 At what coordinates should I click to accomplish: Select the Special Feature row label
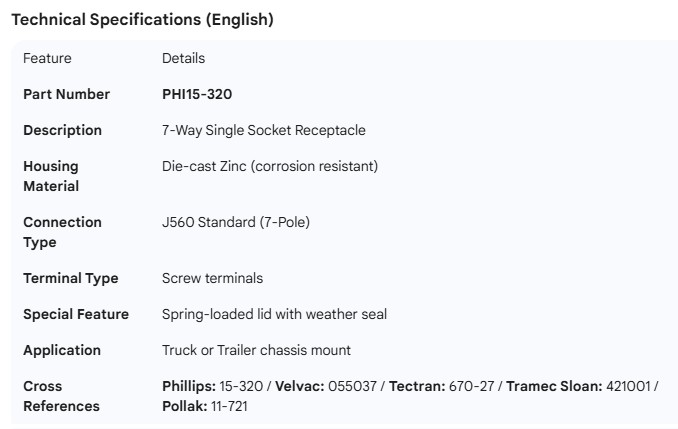pyautogui.click(x=76, y=314)
